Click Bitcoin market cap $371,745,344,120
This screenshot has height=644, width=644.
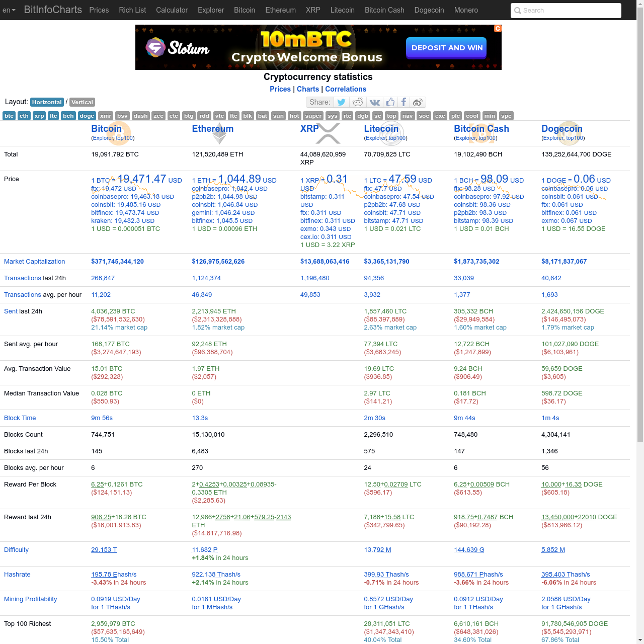pyautogui.click(x=117, y=262)
